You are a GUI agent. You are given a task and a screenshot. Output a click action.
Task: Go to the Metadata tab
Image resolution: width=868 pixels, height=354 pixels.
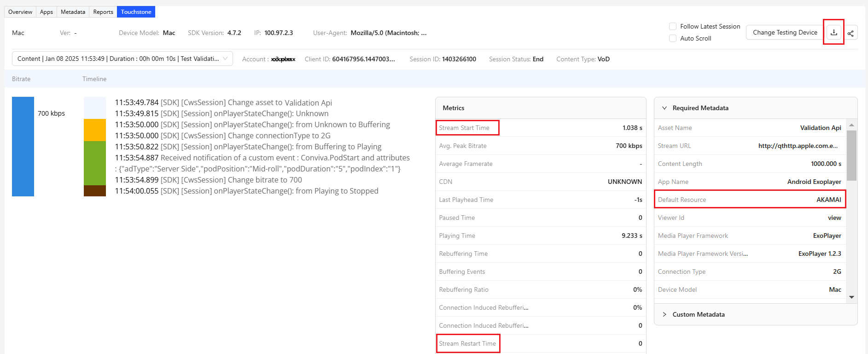pyautogui.click(x=73, y=12)
